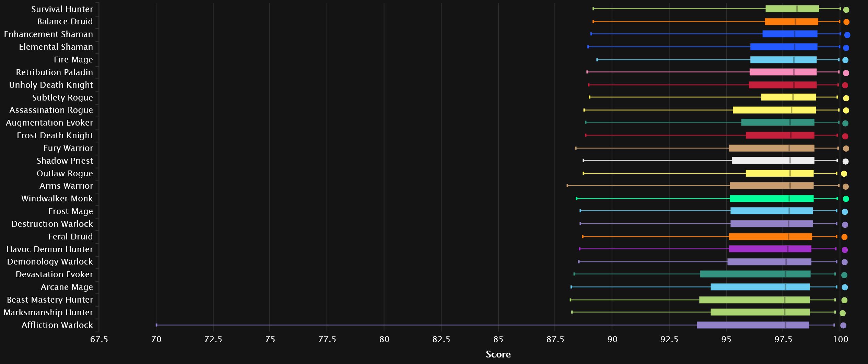Image resolution: width=868 pixels, height=364 pixels.
Task: Click the Affliction Warlock minimum whisker end
Action: (156, 325)
